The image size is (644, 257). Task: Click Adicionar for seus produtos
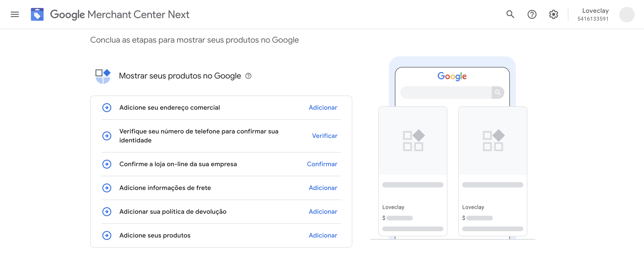point(323,235)
